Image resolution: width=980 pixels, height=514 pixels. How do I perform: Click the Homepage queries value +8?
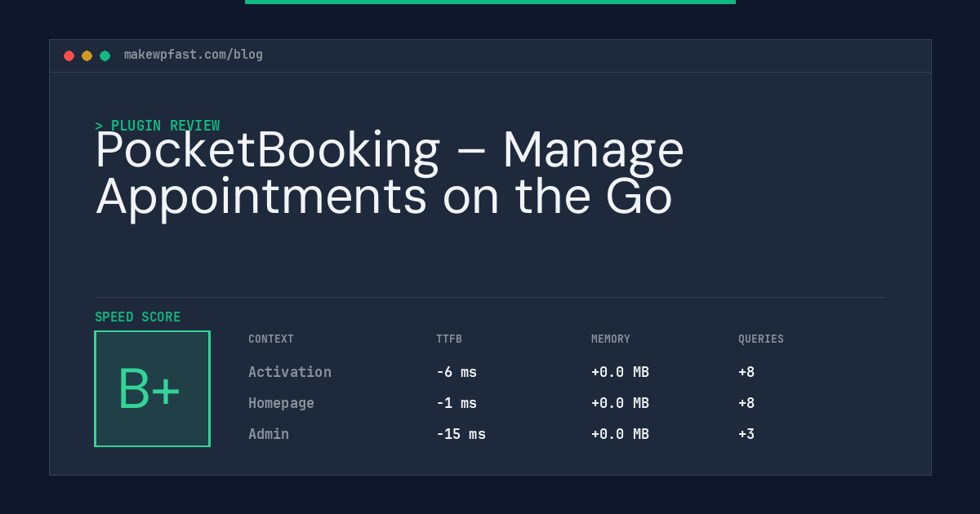coord(746,403)
